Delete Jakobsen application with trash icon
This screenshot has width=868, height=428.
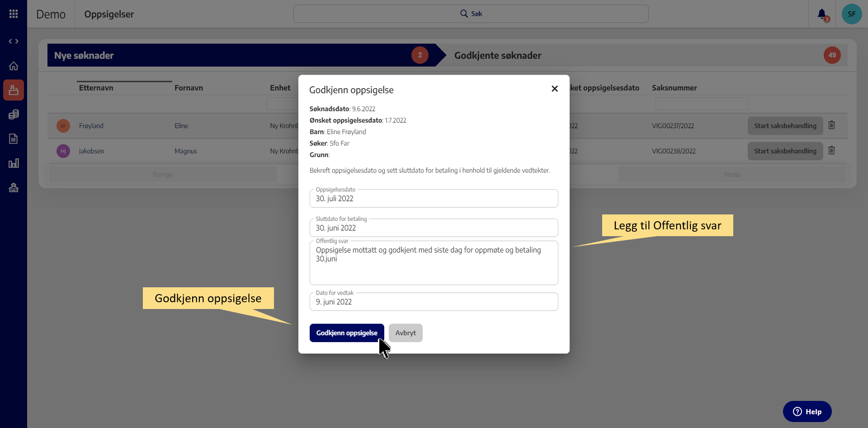(x=831, y=151)
